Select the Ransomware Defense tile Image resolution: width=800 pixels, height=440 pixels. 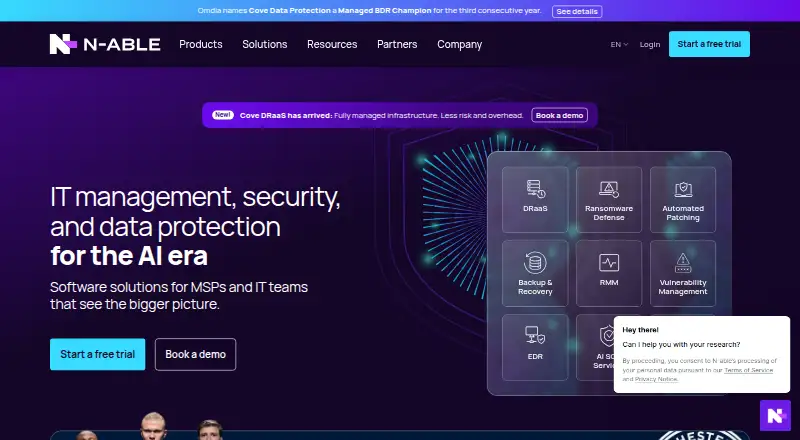pyautogui.click(x=609, y=200)
